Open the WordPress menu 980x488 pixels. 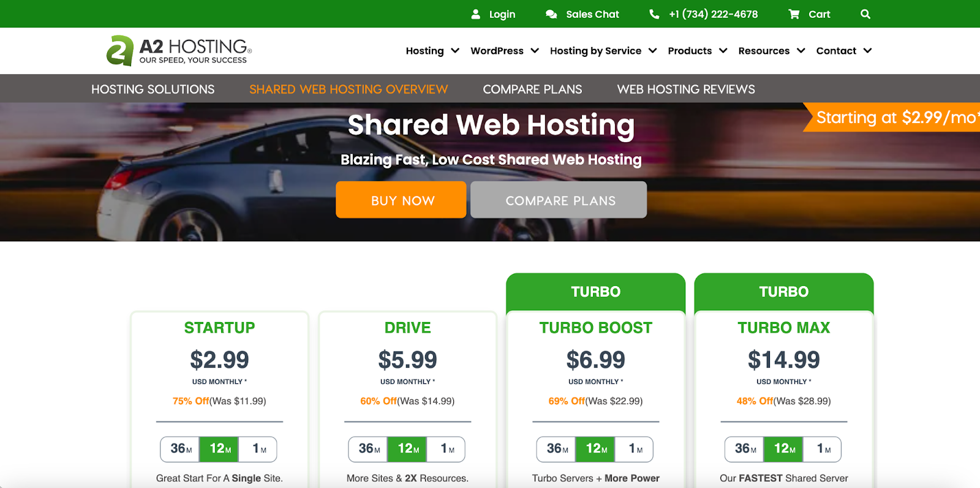tap(497, 51)
